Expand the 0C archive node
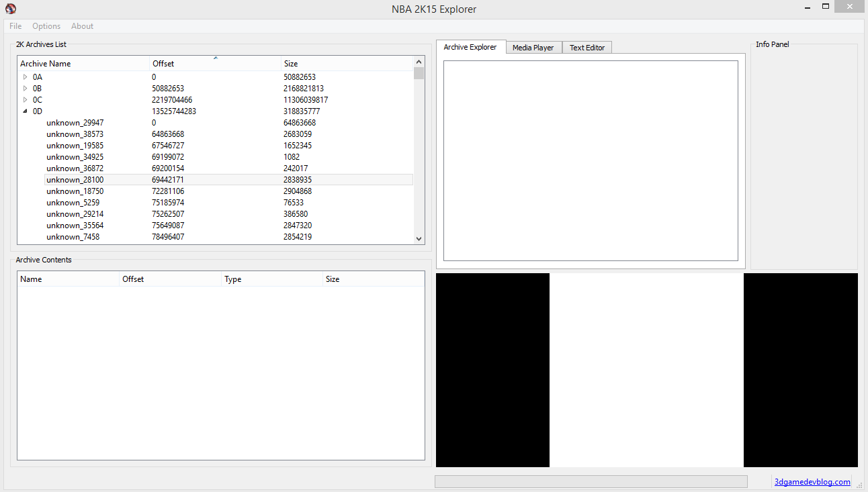Image resolution: width=868 pixels, height=492 pixels. pos(26,100)
